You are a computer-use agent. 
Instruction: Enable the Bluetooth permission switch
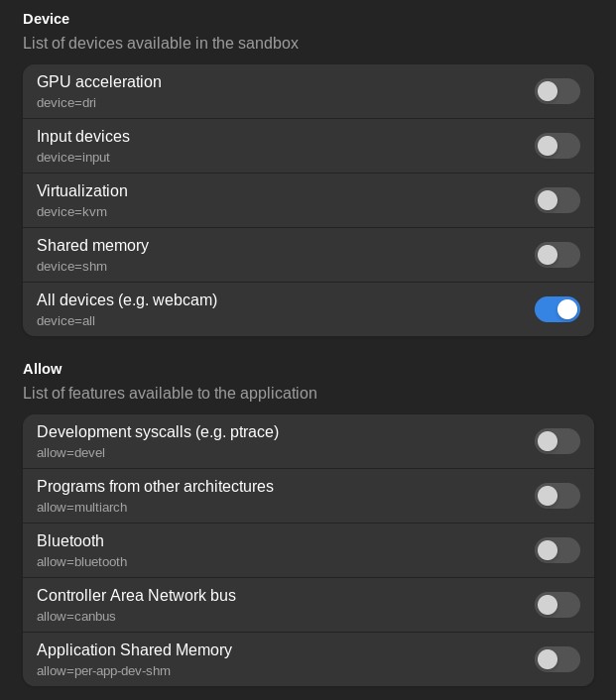(557, 550)
